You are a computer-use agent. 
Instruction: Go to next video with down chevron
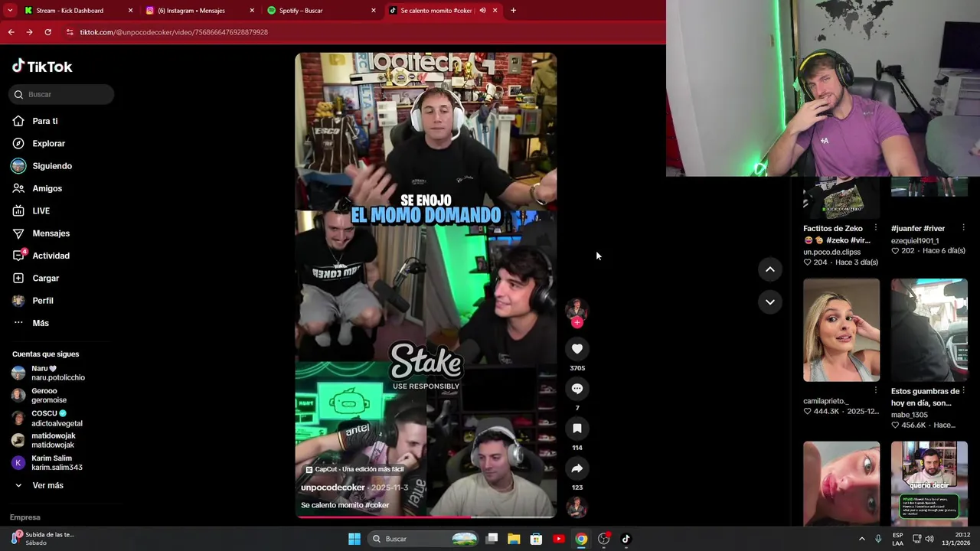(770, 302)
